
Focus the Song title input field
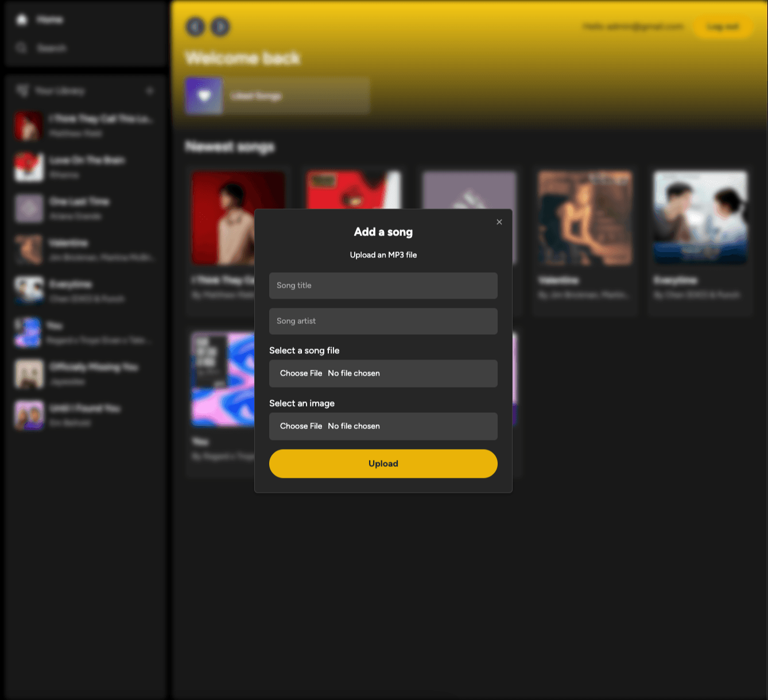point(383,285)
